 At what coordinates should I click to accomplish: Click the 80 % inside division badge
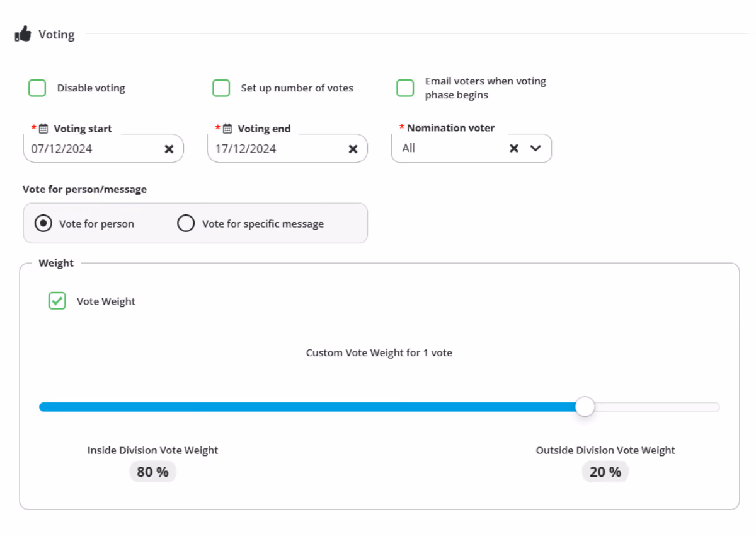coord(152,472)
